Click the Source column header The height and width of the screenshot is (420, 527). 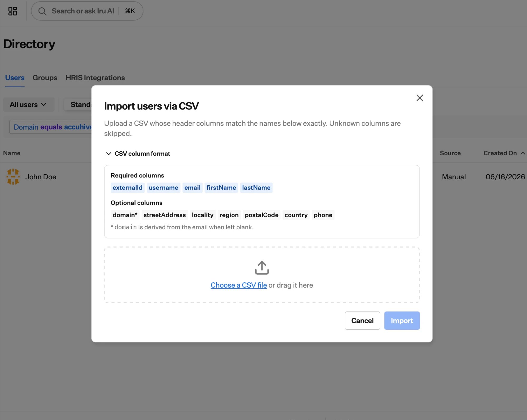point(450,153)
